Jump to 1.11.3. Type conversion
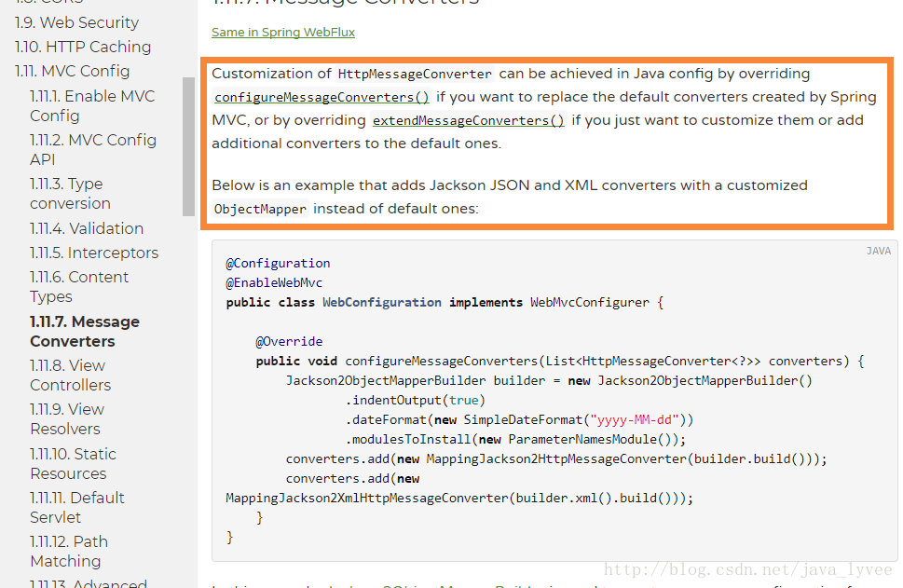 pyautogui.click(x=70, y=194)
